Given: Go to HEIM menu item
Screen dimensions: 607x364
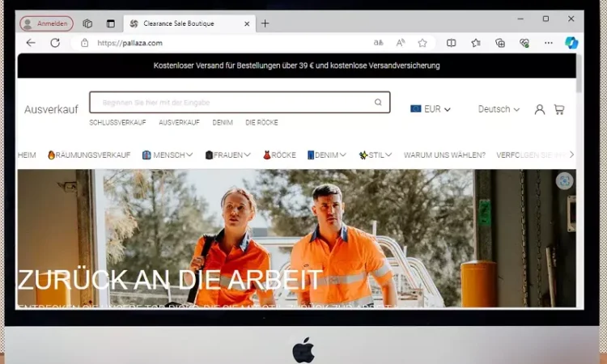Looking at the screenshot, I should point(27,155).
